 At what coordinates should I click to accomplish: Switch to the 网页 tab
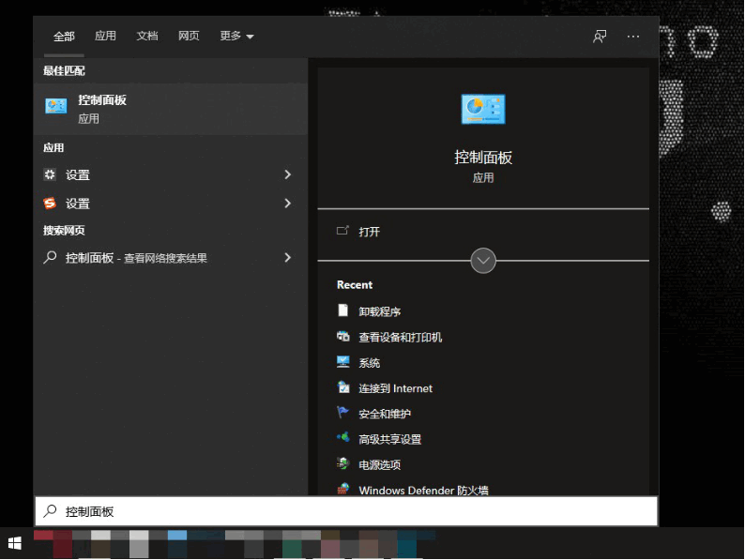point(189,36)
